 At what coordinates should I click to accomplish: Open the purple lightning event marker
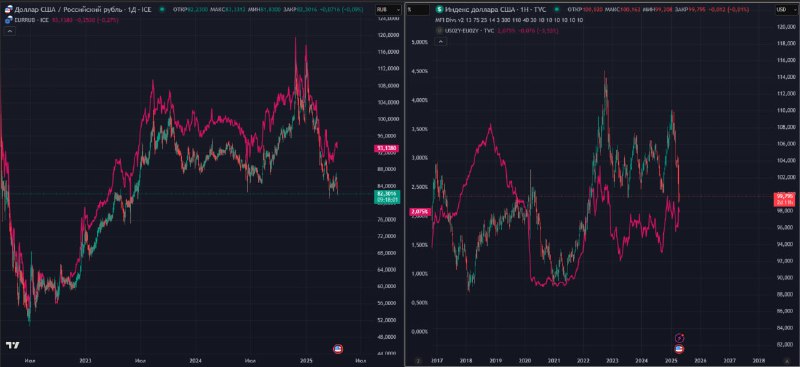pyautogui.click(x=680, y=337)
